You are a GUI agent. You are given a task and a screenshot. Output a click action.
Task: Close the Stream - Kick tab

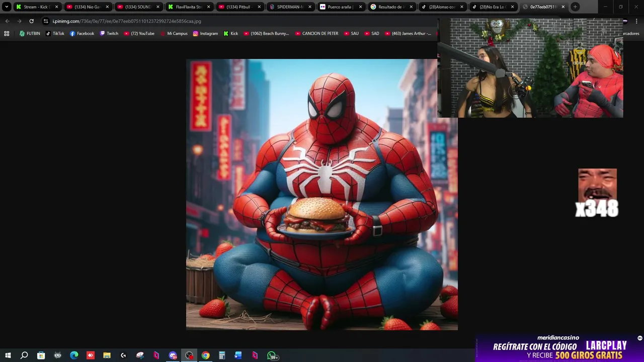point(56,7)
